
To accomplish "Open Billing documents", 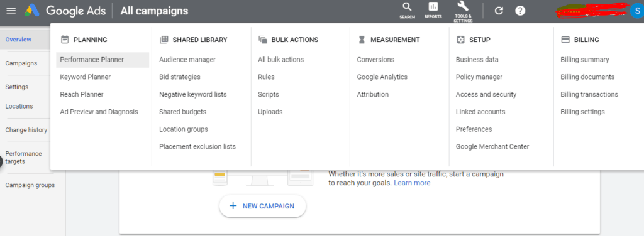I will (587, 77).
